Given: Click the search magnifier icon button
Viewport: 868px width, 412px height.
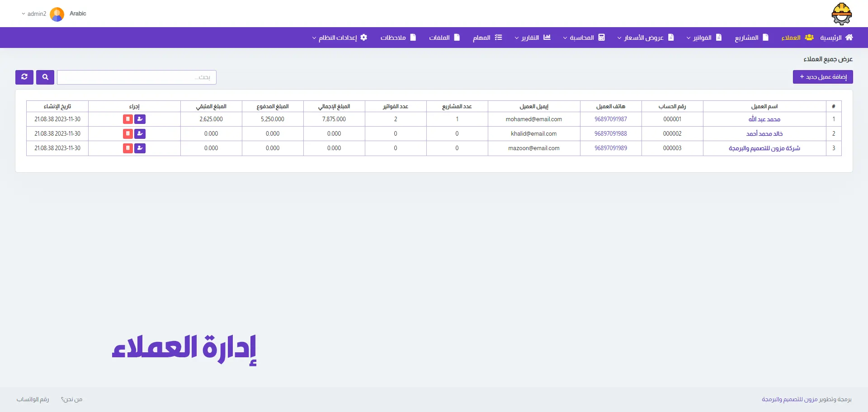Looking at the screenshot, I should 45,77.
